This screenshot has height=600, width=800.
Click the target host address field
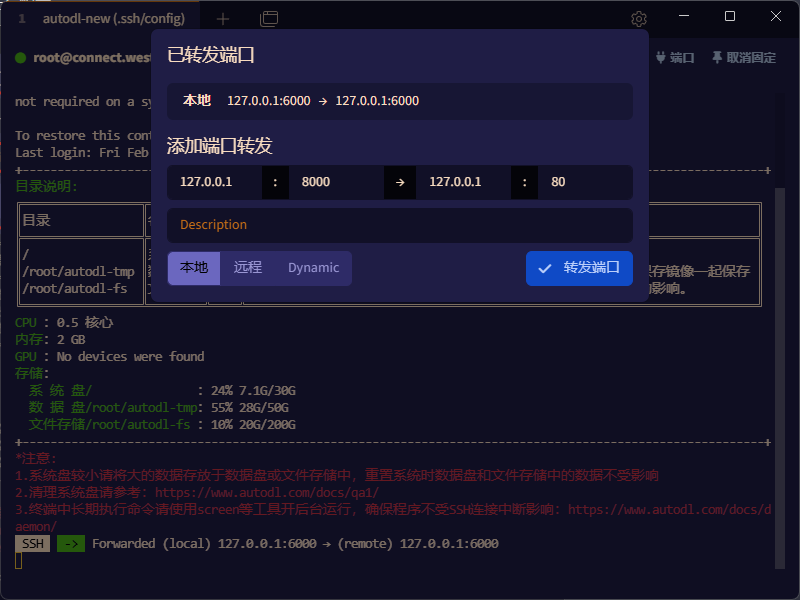click(464, 182)
